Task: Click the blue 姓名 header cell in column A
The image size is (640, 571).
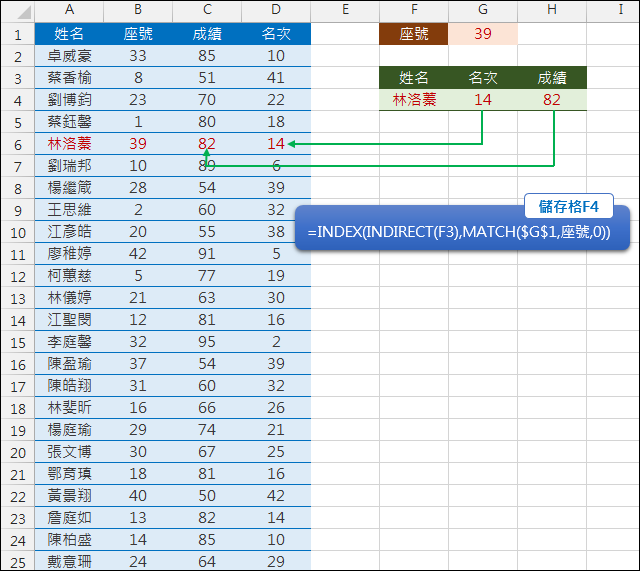Action: [x=69, y=34]
